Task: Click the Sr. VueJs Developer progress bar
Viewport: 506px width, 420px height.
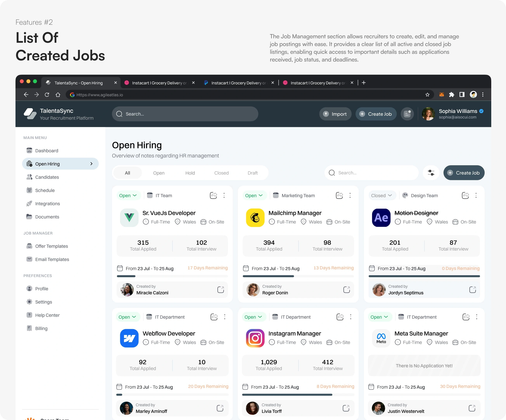Action: click(x=172, y=276)
